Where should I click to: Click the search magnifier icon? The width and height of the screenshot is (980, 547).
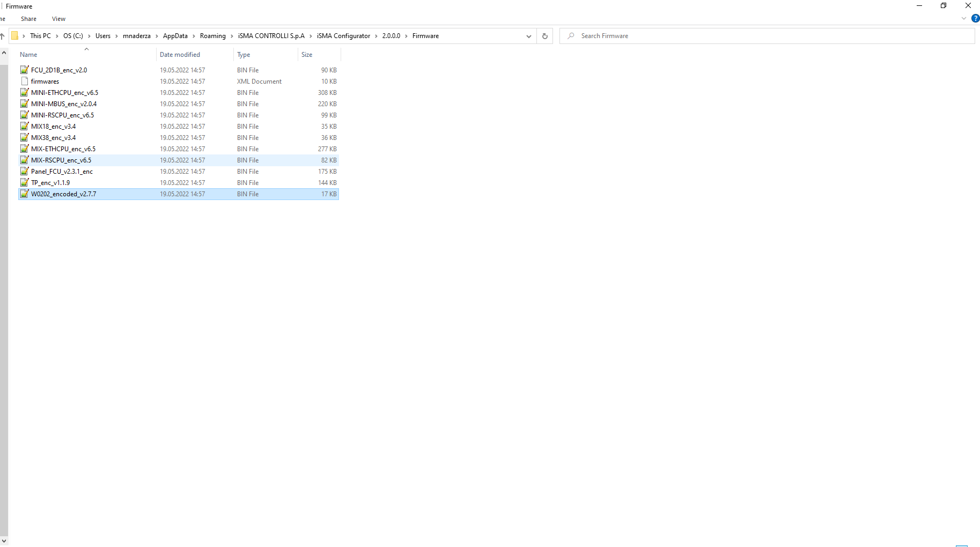coord(570,36)
